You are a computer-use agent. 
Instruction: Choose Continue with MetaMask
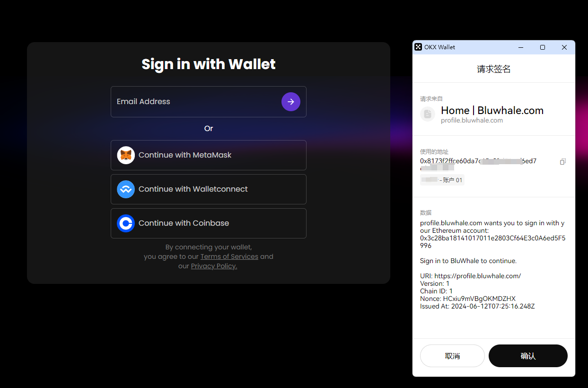coord(209,155)
